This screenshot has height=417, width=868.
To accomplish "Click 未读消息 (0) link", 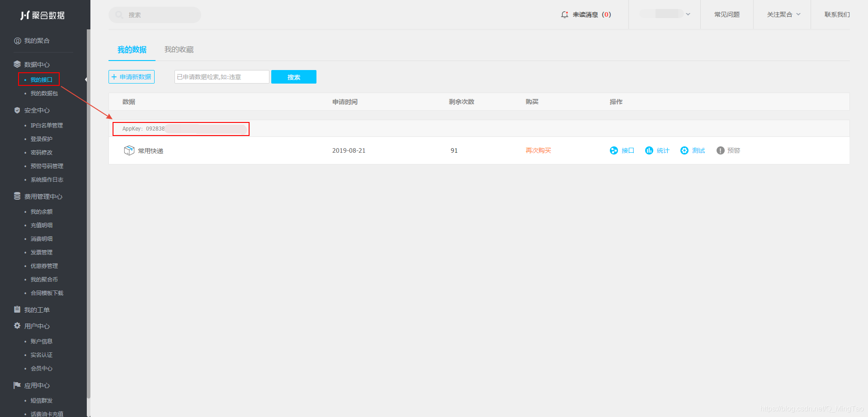I will pyautogui.click(x=592, y=14).
